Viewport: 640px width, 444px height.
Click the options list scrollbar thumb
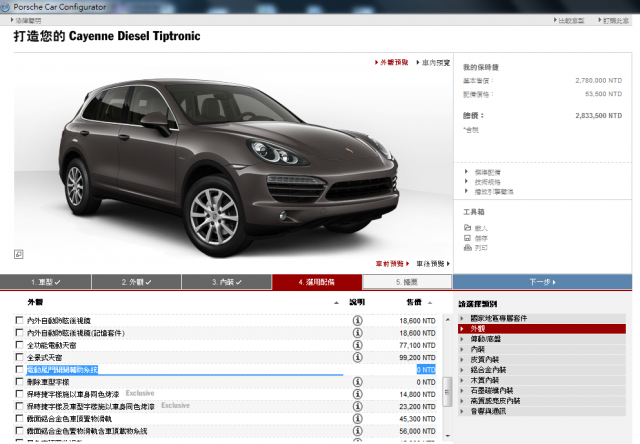click(x=448, y=392)
